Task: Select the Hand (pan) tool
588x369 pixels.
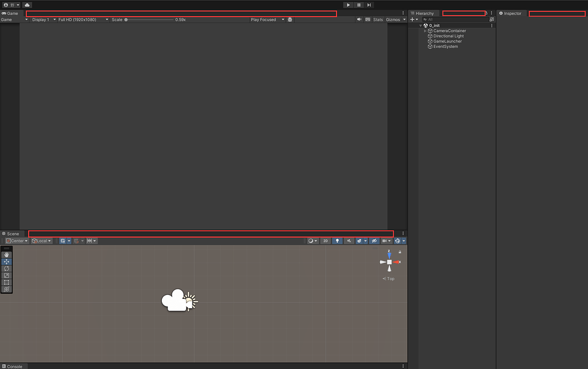Action: click(6, 255)
